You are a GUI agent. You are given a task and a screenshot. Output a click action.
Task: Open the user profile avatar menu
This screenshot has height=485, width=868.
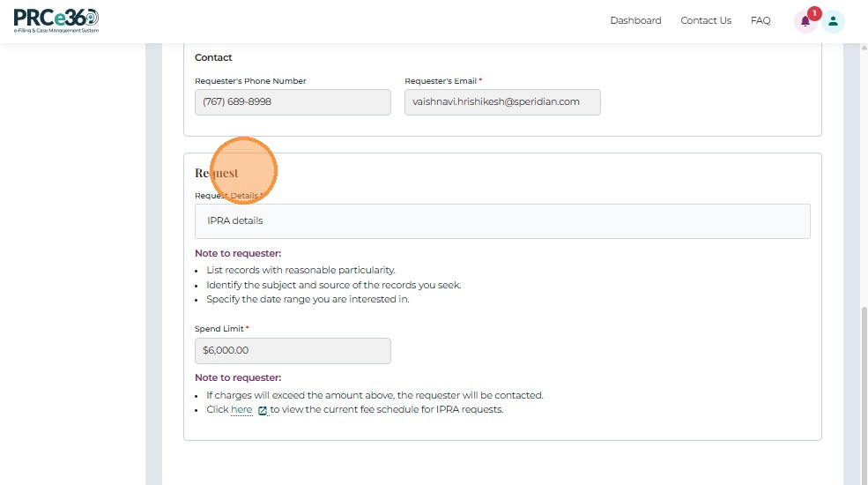(833, 22)
